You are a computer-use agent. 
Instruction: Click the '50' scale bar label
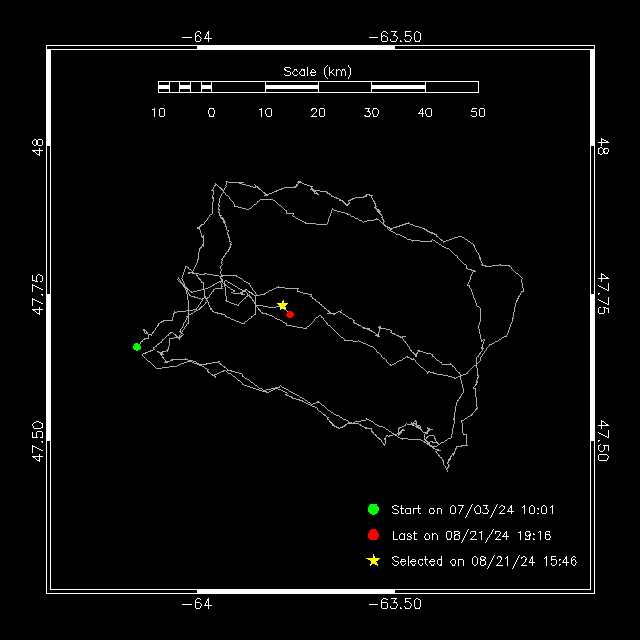click(478, 113)
